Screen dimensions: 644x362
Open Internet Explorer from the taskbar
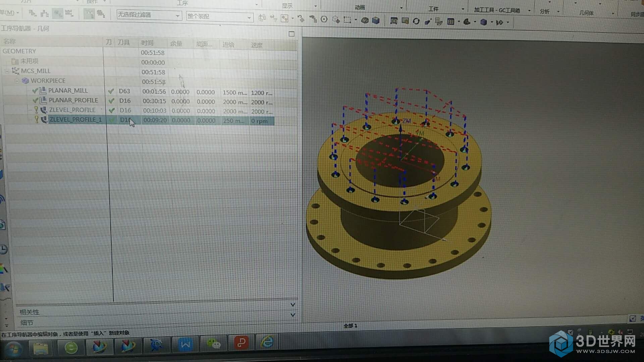(267, 343)
